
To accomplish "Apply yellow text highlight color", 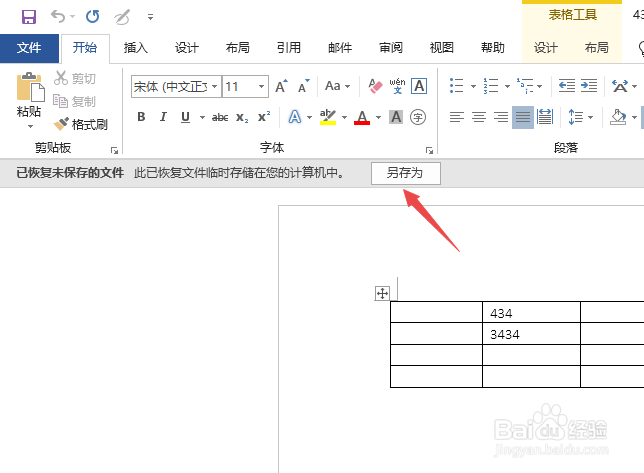I will tap(328, 117).
